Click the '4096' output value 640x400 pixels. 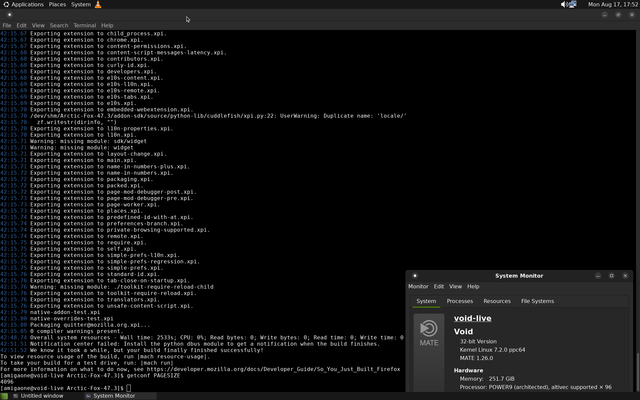pyautogui.click(x=7, y=382)
